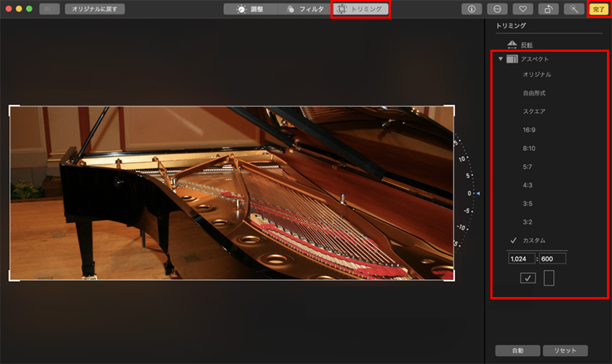Open the more options ellipsis icon

(x=497, y=9)
